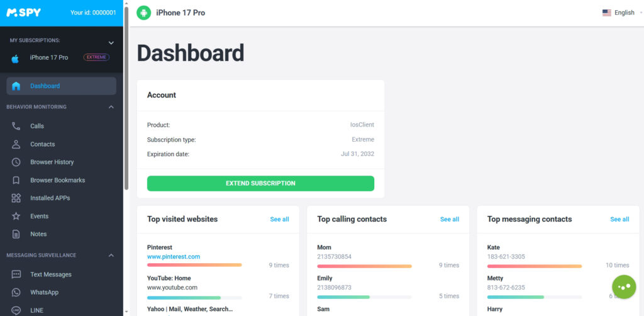Screen dimensions: 644x316
Task: Open the www.pinterest.com link
Action: [174, 256]
